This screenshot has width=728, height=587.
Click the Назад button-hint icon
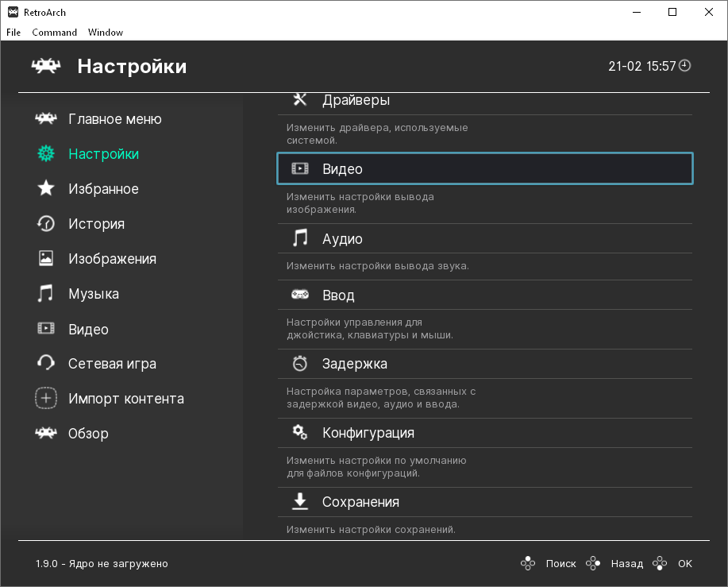point(593,563)
